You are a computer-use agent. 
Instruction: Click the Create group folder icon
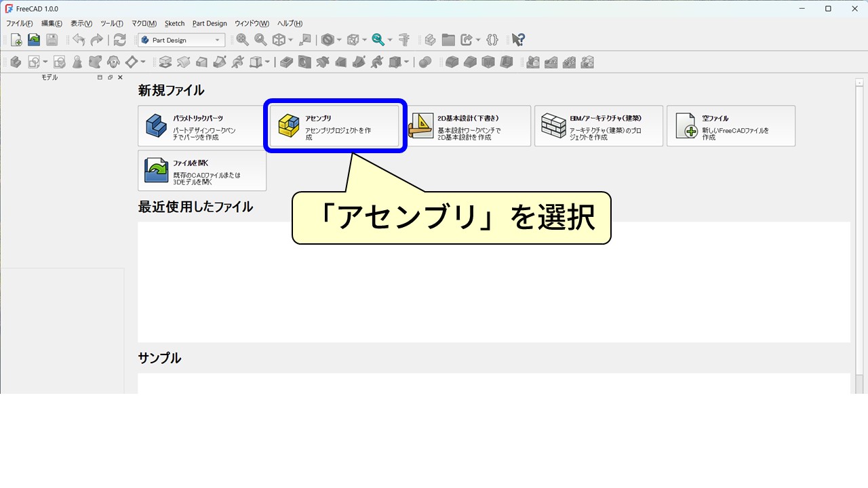pos(448,40)
